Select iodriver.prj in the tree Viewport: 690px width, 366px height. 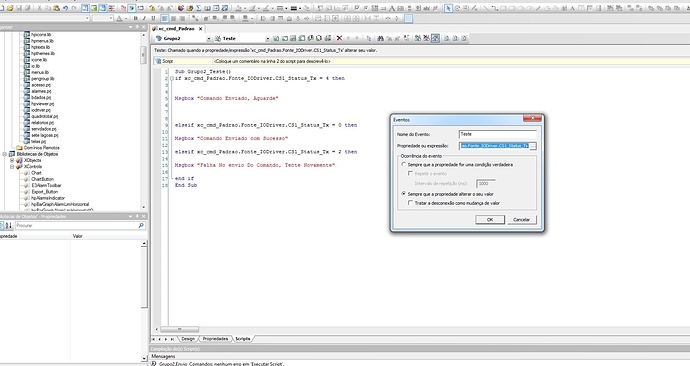pos(41,110)
